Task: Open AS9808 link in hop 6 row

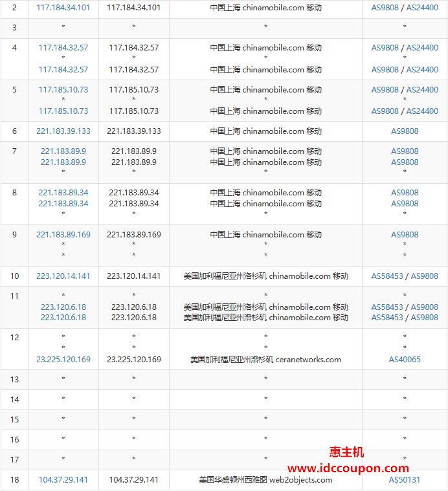Action: click(405, 131)
